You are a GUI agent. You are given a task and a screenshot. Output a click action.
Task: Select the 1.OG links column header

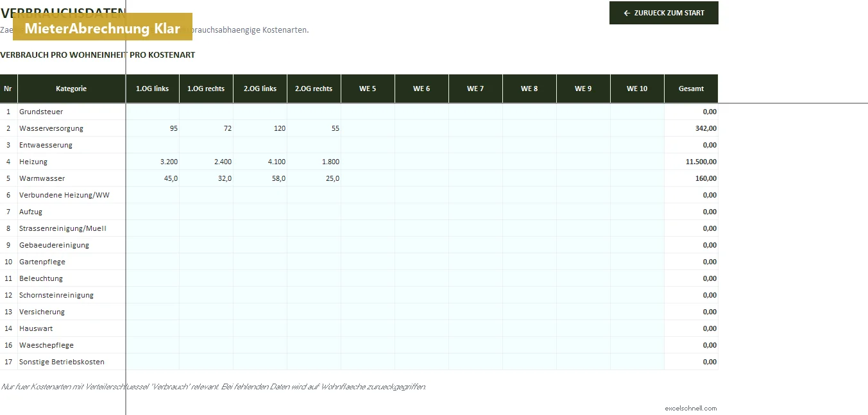tap(153, 89)
